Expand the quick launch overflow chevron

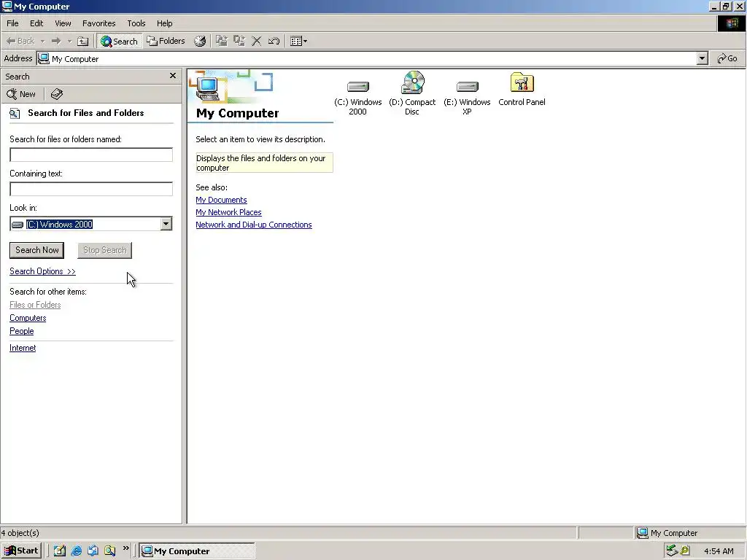125,548
